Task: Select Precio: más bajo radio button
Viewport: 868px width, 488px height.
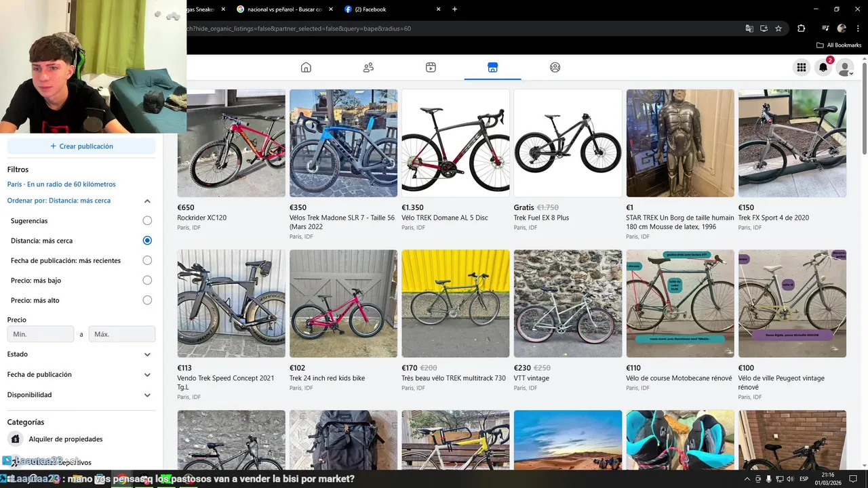Action: (147, 280)
